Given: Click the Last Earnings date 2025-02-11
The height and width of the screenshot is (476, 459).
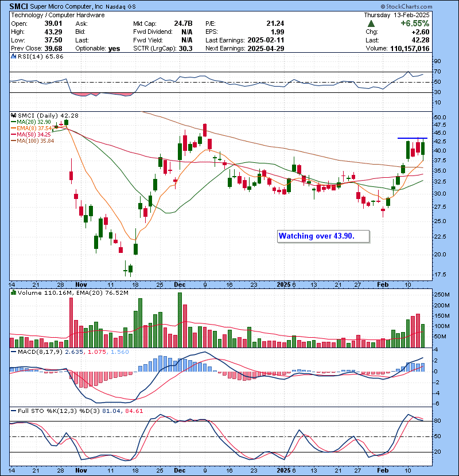Looking at the screenshot, I should click(266, 40).
